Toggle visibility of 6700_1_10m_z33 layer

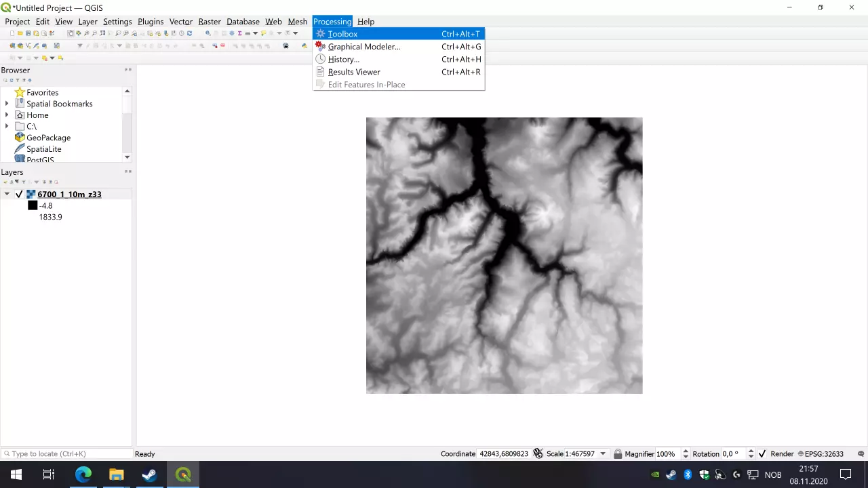[x=19, y=195]
